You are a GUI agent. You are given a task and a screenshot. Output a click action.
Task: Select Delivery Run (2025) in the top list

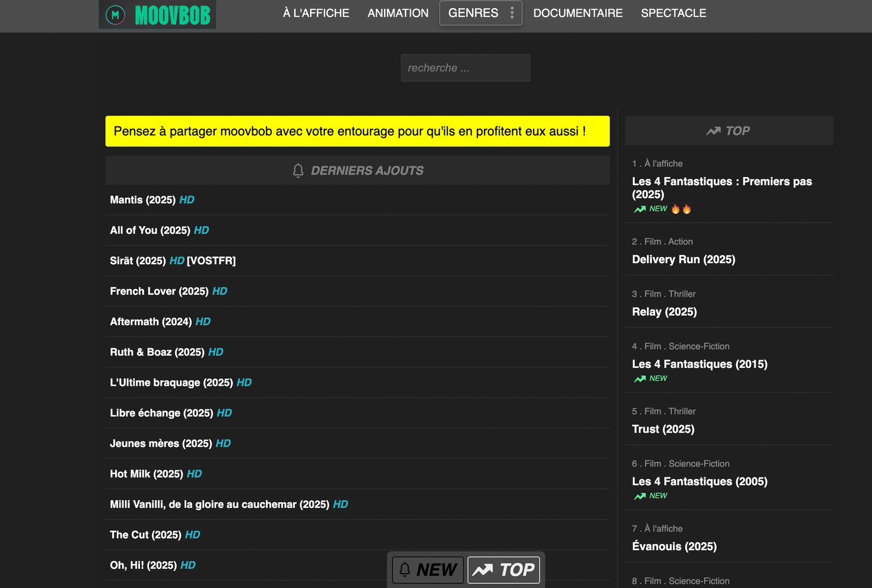point(683,259)
